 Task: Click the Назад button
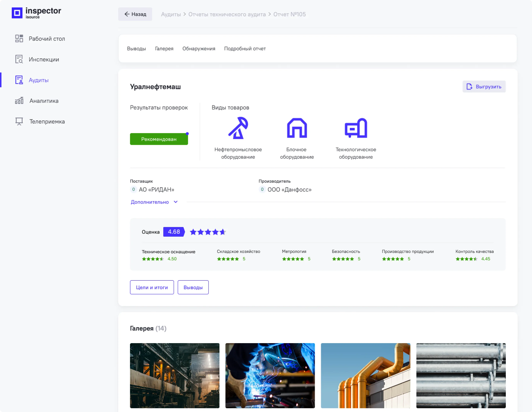pos(135,14)
